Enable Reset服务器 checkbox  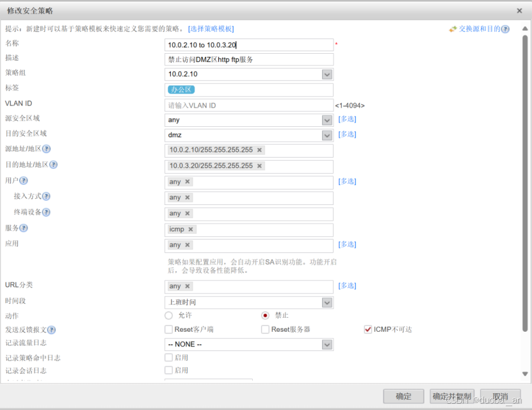click(265, 329)
